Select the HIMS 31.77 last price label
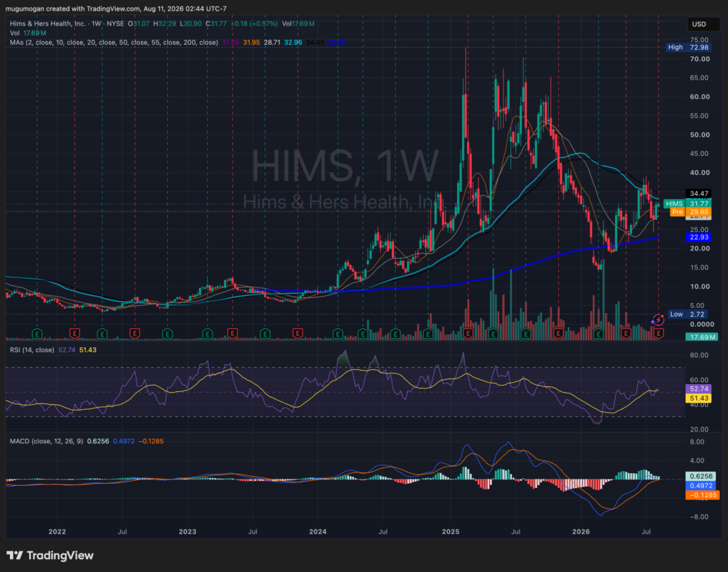The image size is (728, 572). coord(687,203)
